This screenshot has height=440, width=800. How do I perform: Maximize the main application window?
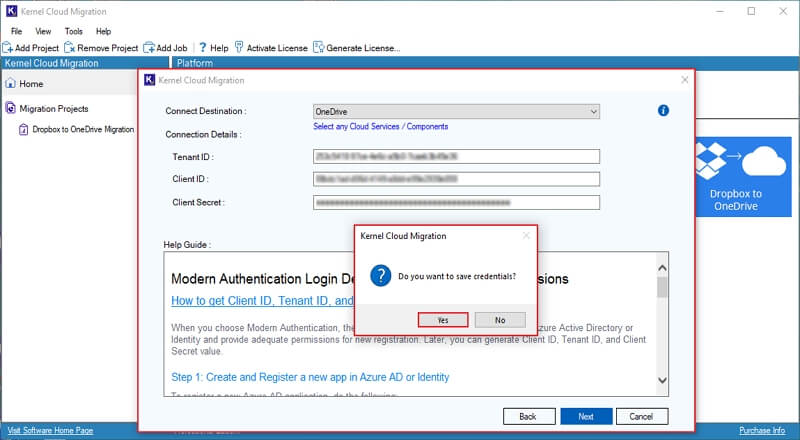[x=751, y=11]
